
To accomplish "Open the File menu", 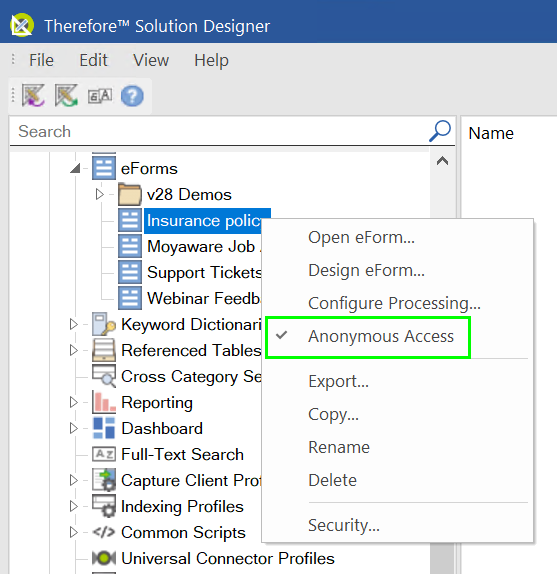I will tap(41, 60).
